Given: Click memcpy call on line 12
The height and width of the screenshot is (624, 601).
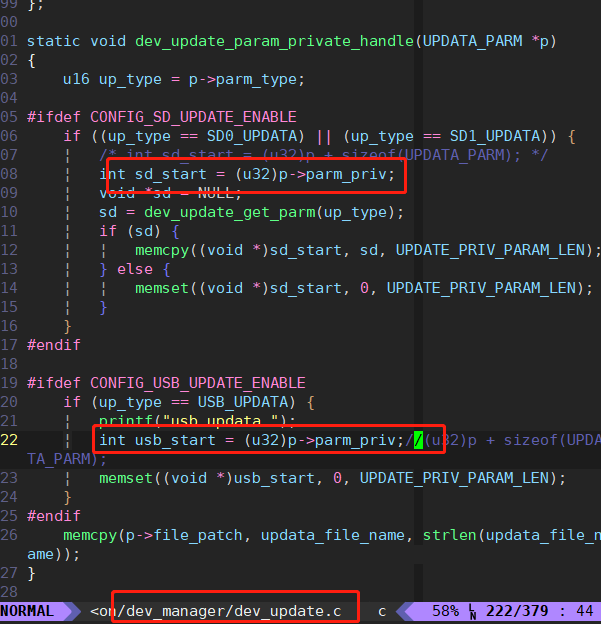Looking at the screenshot, I should (162, 251).
